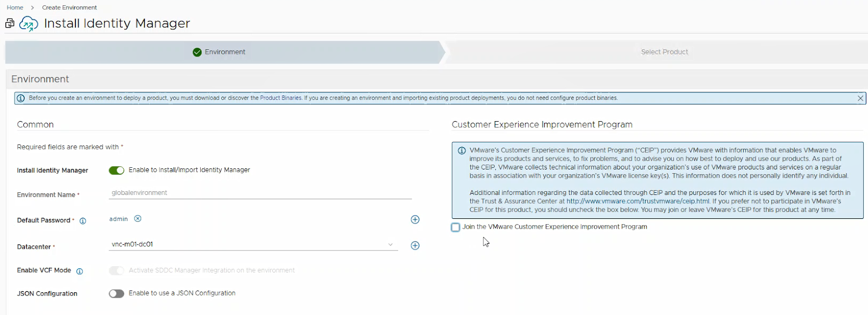Image resolution: width=868 pixels, height=315 pixels.
Task: Click the Install Identity Manager heading
Action: coord(117,23)
